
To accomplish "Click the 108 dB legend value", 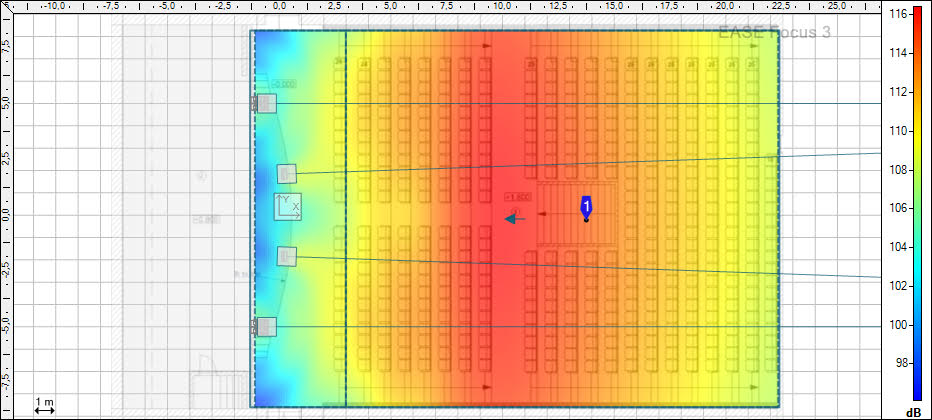I will click(899, 170).
